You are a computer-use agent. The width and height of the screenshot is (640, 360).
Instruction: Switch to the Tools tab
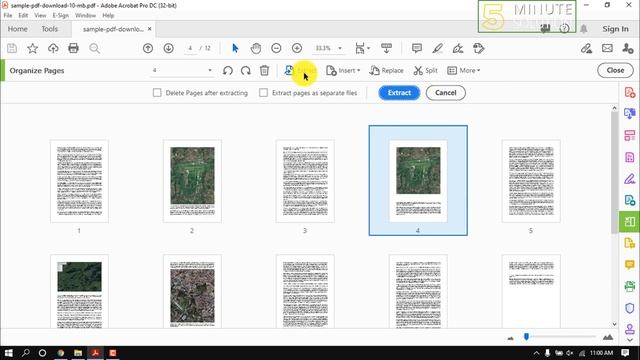pyautogui.click(x=50, y=29)
